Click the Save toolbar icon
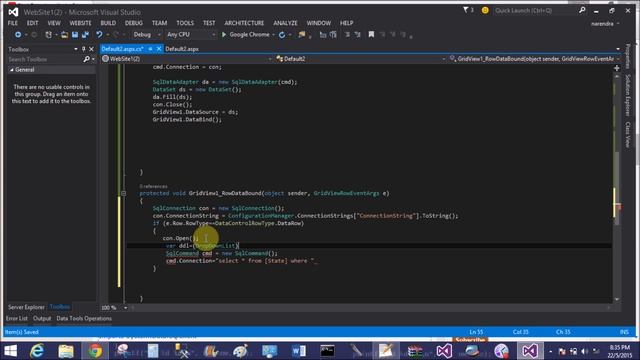 tap(75, 35)
